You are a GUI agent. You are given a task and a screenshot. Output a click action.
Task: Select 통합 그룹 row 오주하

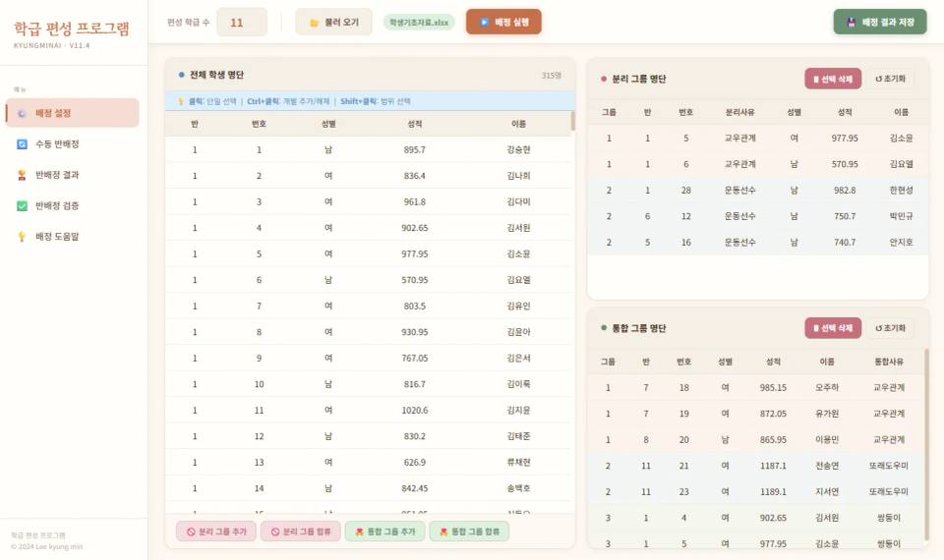coord(755,388)
